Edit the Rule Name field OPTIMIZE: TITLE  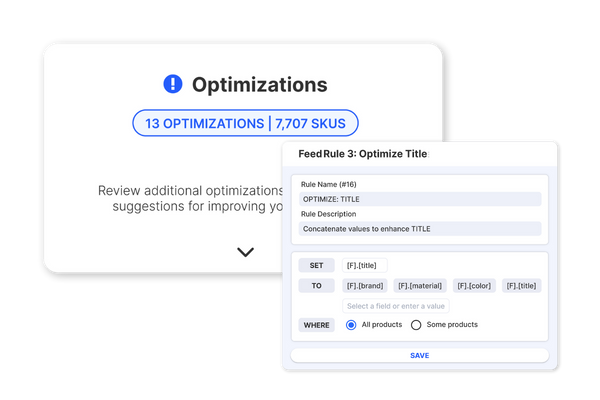(x=420, y=199)
